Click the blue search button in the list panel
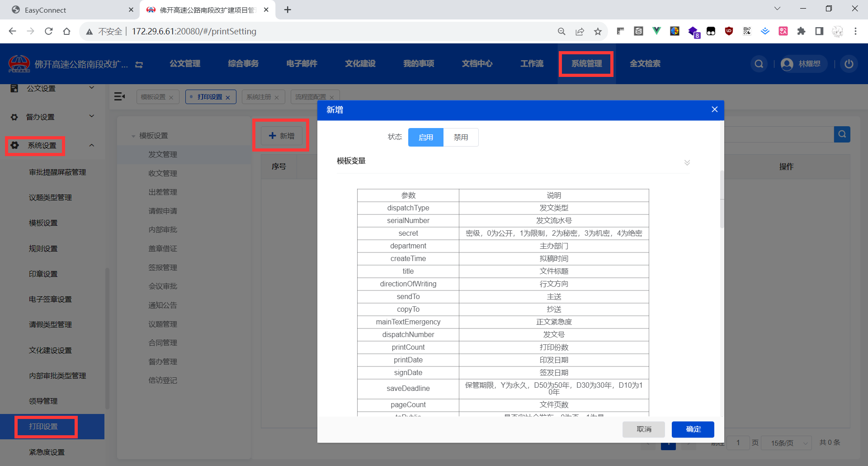 tap(842, 134)
